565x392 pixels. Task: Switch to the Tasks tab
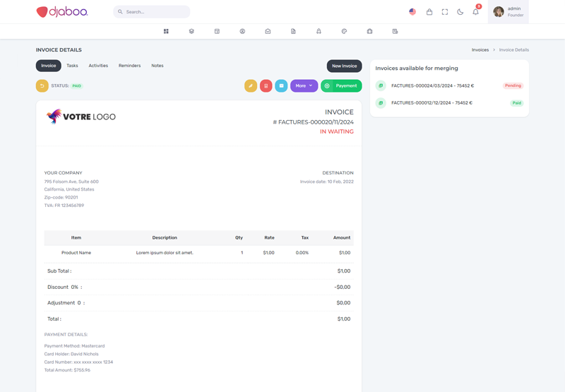[x=72, y=66]
